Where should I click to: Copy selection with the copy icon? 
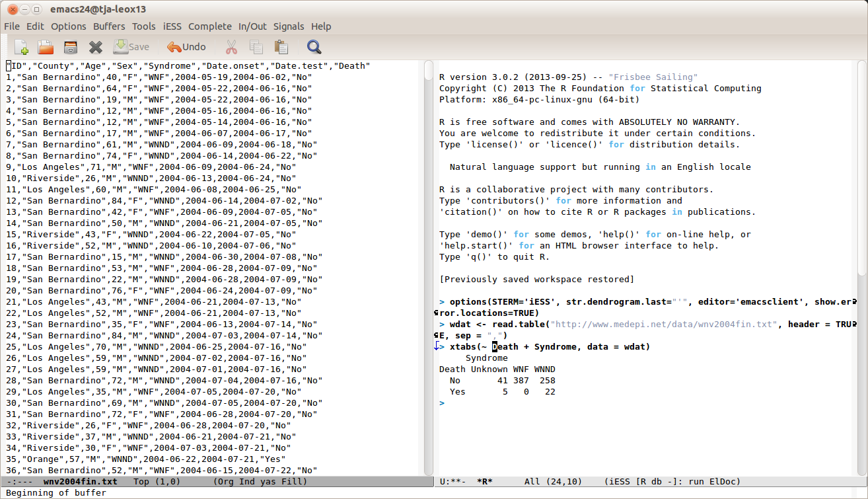click(256, 47)
